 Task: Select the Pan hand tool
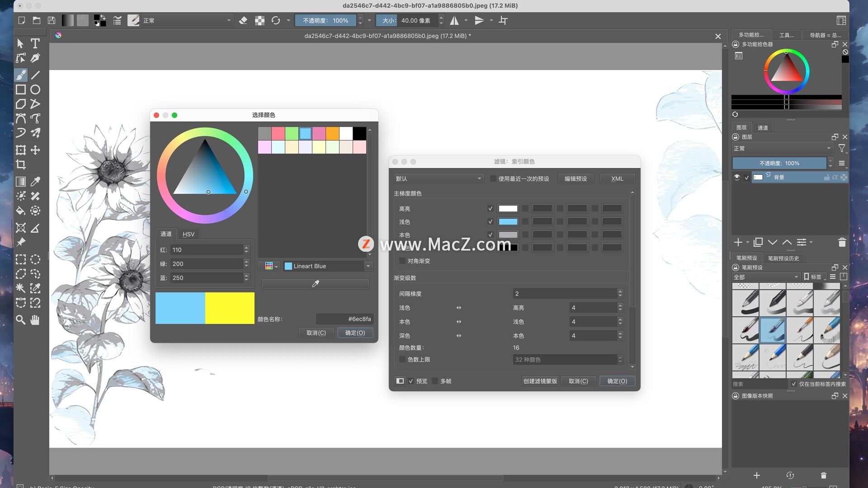pyautogui.click(x=35, y=320)
